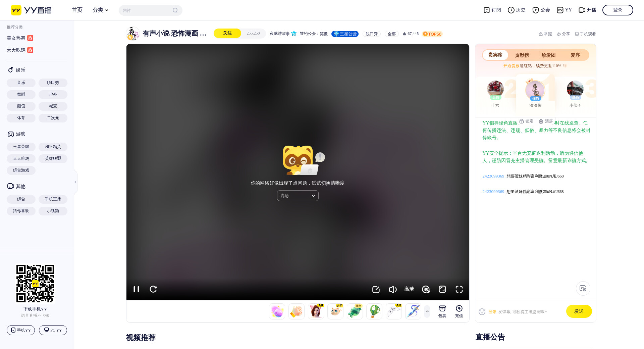This screenshot has height=349, width=644.
Task: Expand the 分类 category dropdown
Action: tap(100, 10)
